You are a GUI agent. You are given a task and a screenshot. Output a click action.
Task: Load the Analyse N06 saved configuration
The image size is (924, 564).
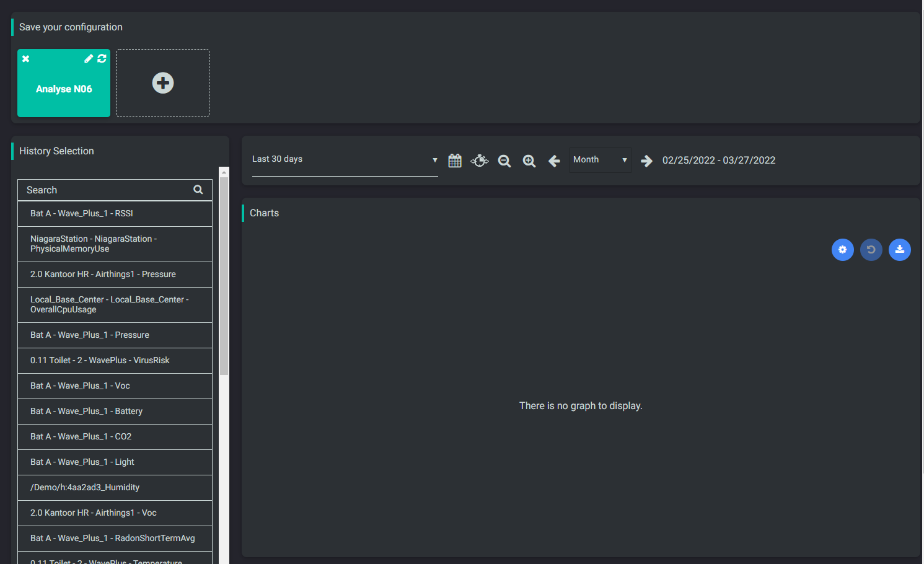click(64, 89)
